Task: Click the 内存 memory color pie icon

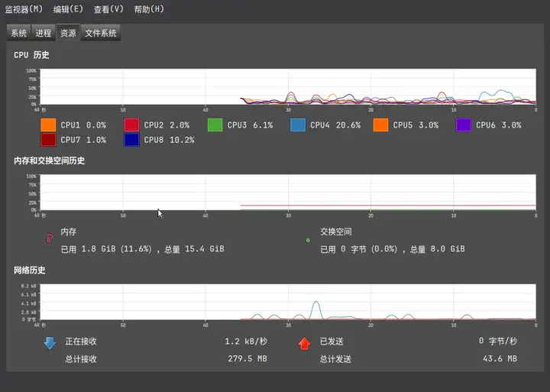Action: point(50,238)
